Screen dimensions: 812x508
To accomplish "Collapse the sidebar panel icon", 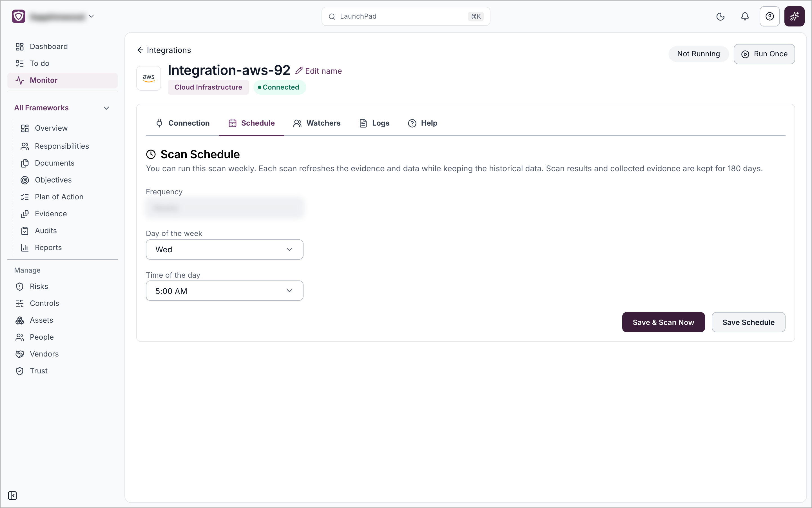I will click(x=12, y=495).
